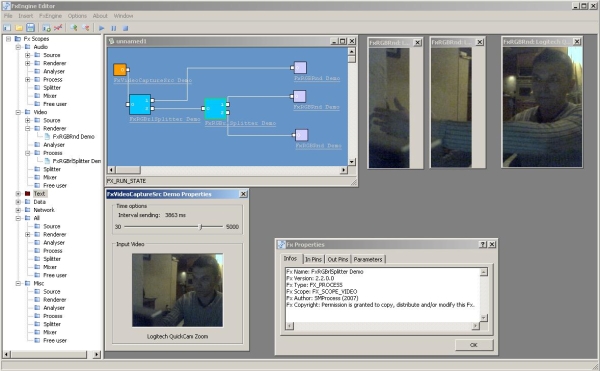Select the blue splitter node wired to the capture source
Viewport: 600px width, 371px height.
click(140, 104)
